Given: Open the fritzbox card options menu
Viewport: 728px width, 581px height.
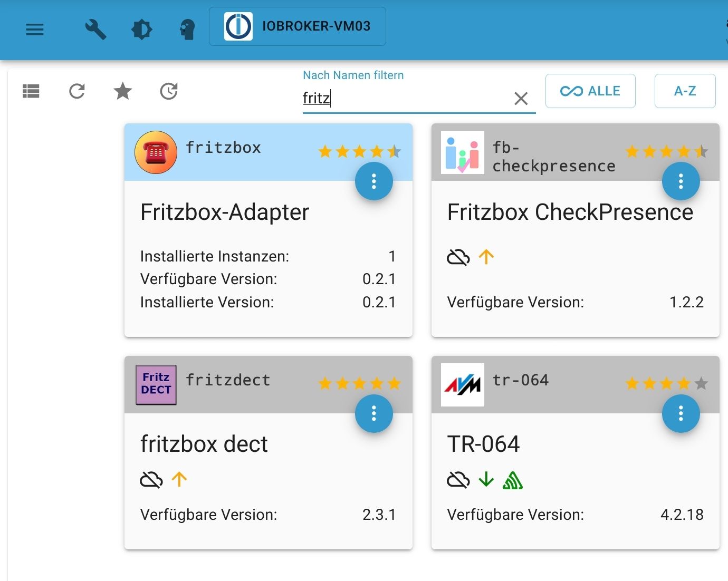Looking at the screenshot, I should pyautogui.click(x=374, y=181).
